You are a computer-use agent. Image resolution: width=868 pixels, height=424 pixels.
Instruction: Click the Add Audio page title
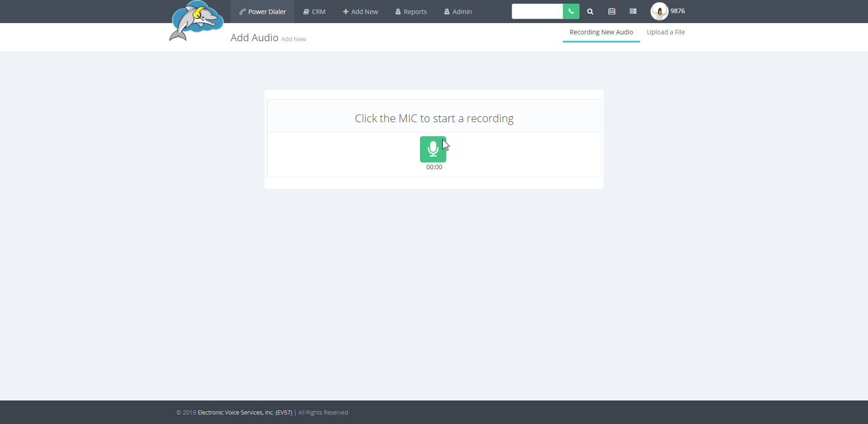[x=255, y=38]
